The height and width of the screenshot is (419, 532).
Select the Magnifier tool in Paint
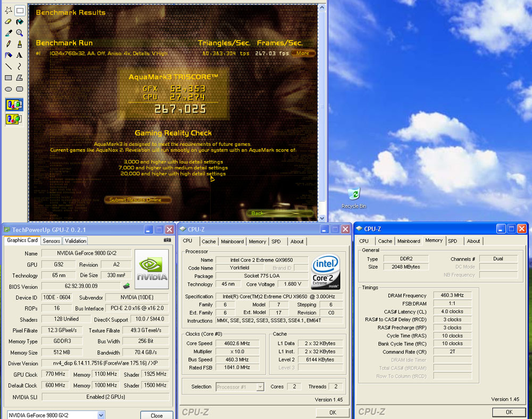coord(20,32)
